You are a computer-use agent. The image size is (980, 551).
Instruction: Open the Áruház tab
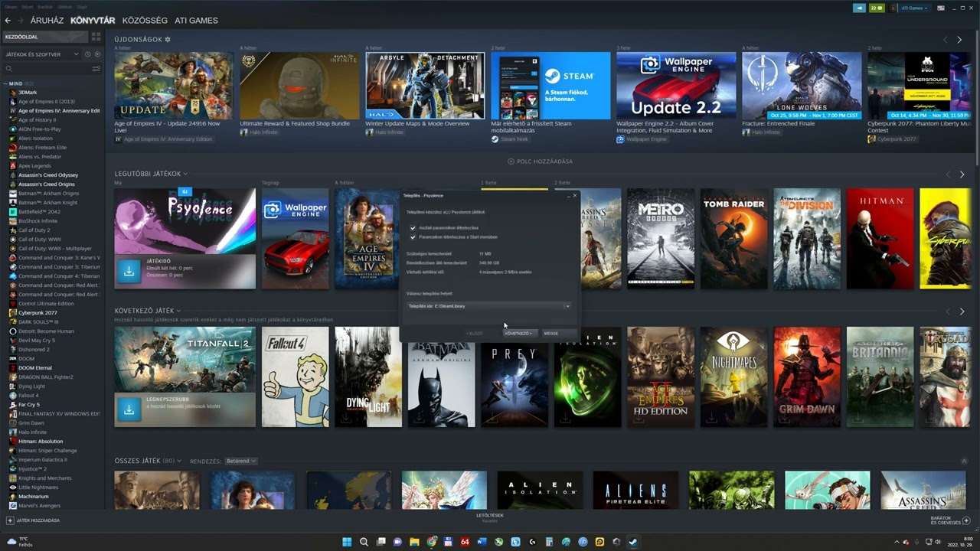tap(47, 21)
